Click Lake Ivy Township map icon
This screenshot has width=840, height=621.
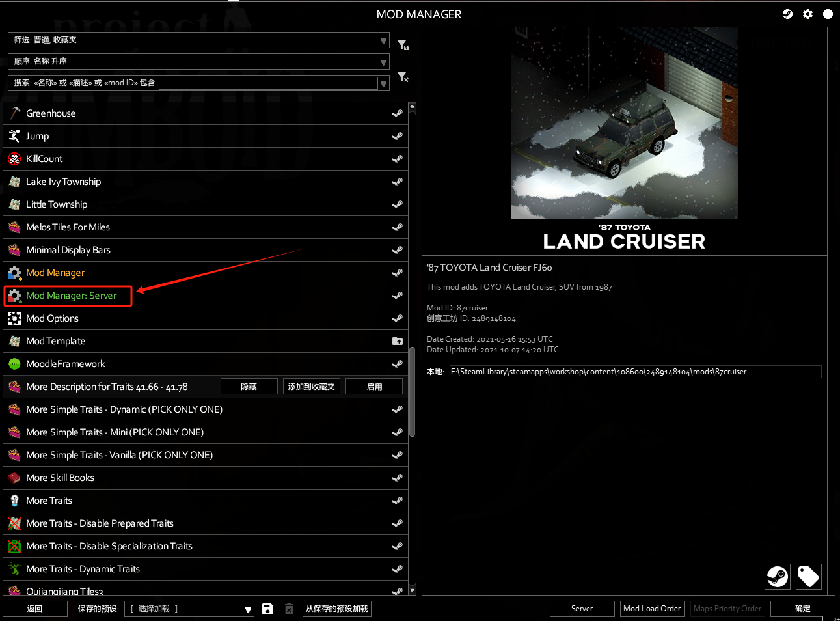click(14, 182)
